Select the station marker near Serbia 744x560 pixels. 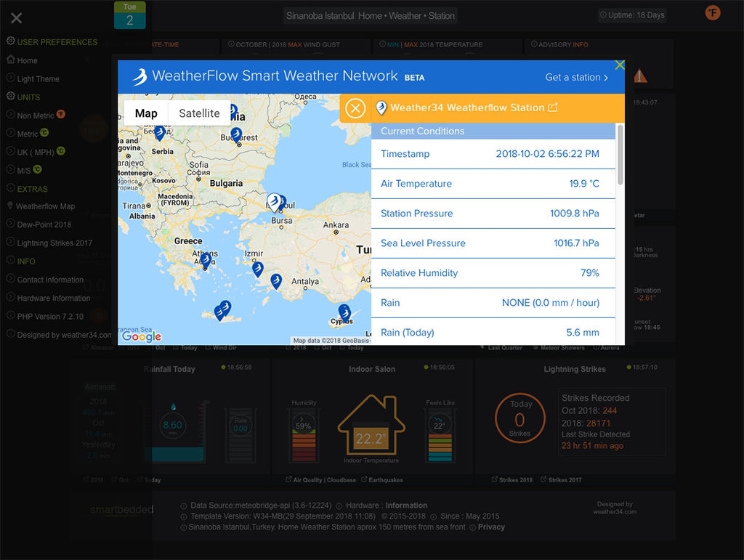(159, 133)
